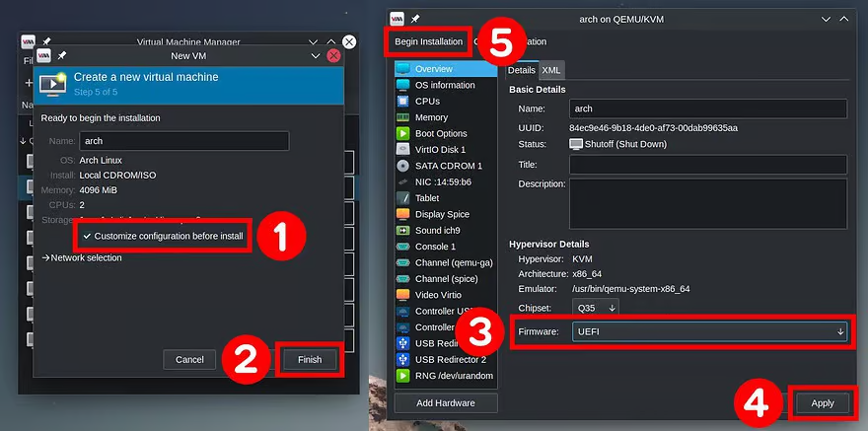Click Shutoff (Shut Down) status text
Viewport: 868px width, 431px height.
[626, 144]
